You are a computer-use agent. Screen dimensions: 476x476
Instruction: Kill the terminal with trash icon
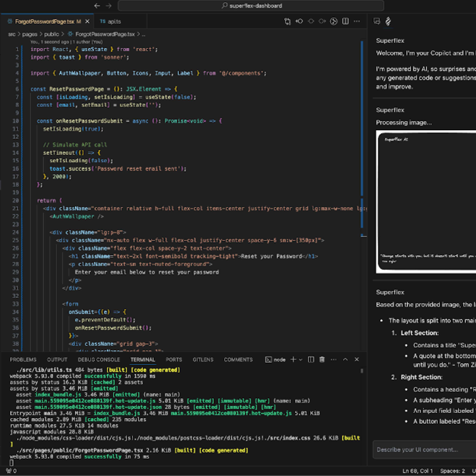click(322, 360)
